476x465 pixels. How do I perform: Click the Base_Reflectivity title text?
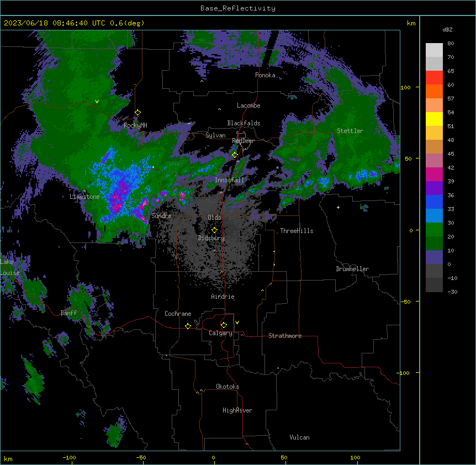pyautogui.click(x=238, y=8)
